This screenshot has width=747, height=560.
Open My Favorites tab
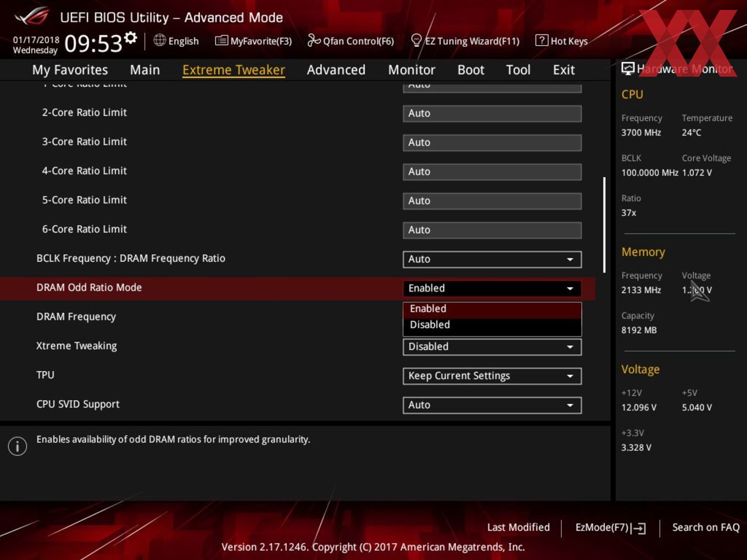pos(70,70)
